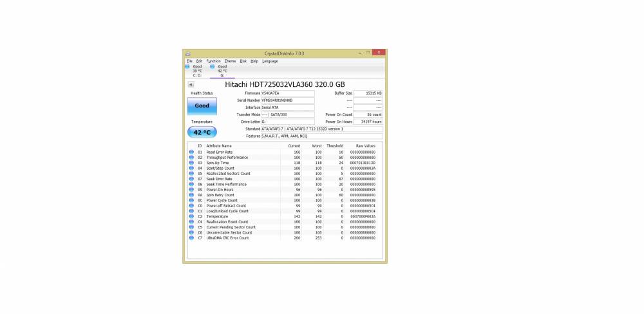644x314 pixels.
Task: Click status icon for Power-off Retract Count
Action: [x=191, y=206]
